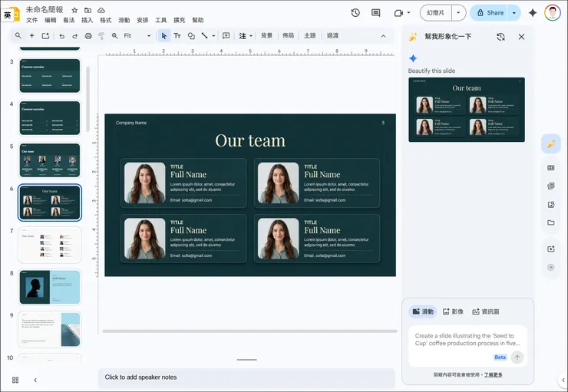Image resolution: width=568 pixels, height=392 pixels.
Task: Open the 了解更多 link
Action: (x=493, y=374)
